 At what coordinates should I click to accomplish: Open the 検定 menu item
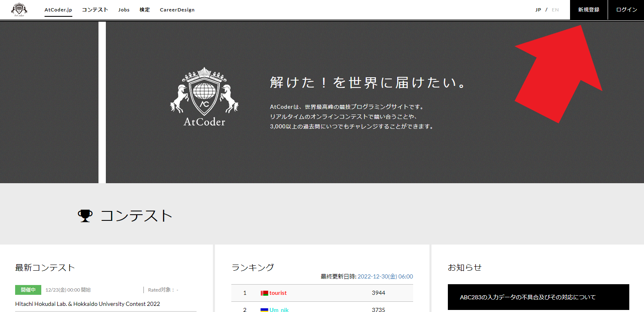pyautogui.click(x=145, y=10)
